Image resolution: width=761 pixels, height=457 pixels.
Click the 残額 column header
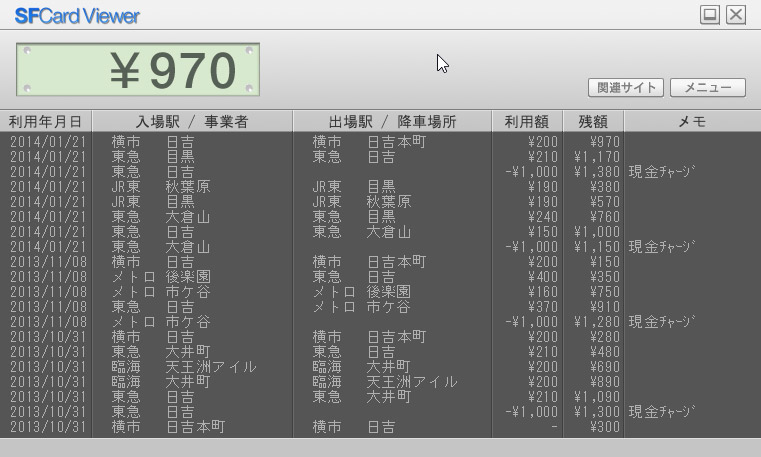593,121
